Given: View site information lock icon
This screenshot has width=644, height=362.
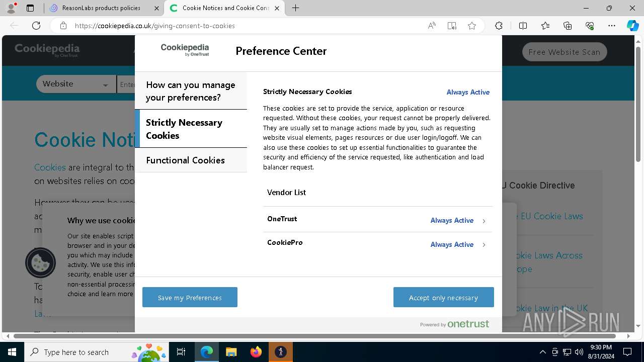Looking at the screenshot, I should [63, 26].
